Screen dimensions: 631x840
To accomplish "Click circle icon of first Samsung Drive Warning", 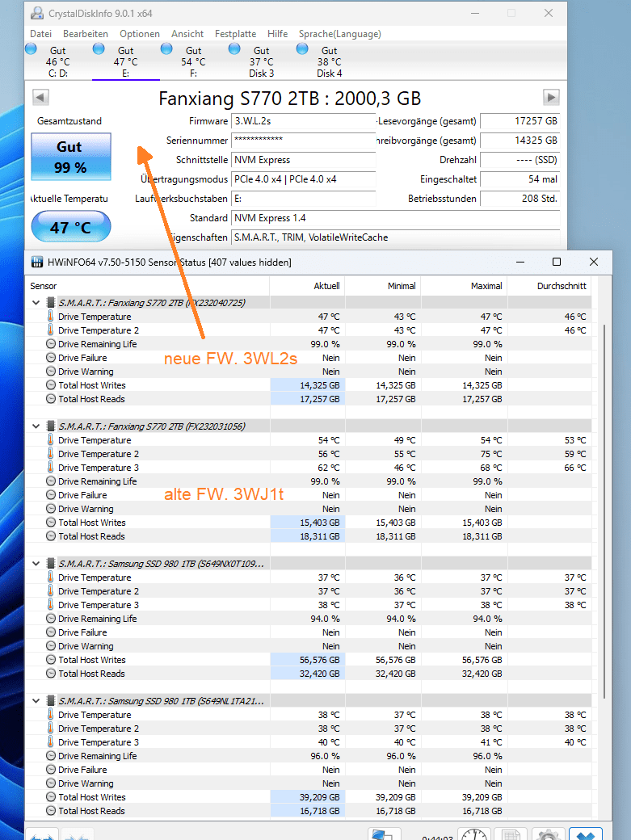I will coord(51,646).
